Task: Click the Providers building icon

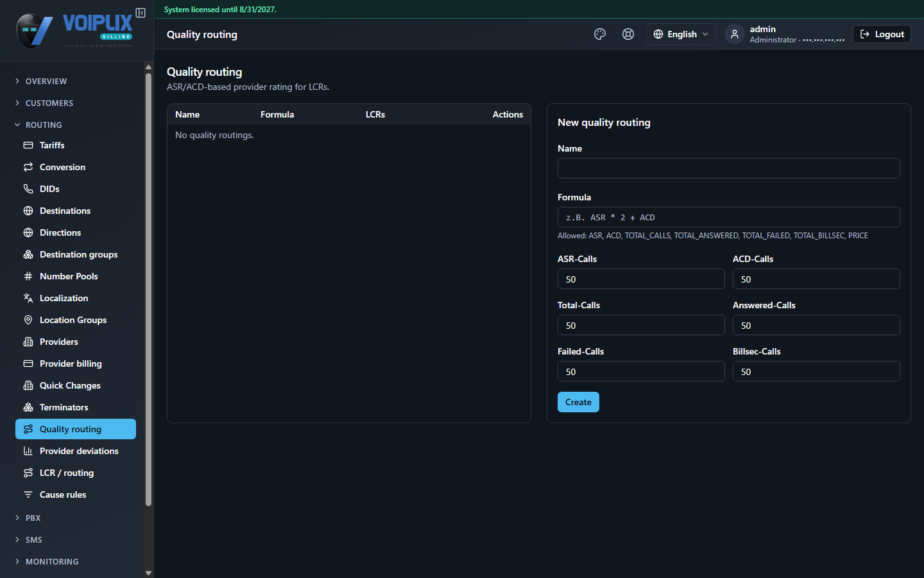Action: point(28,342)
